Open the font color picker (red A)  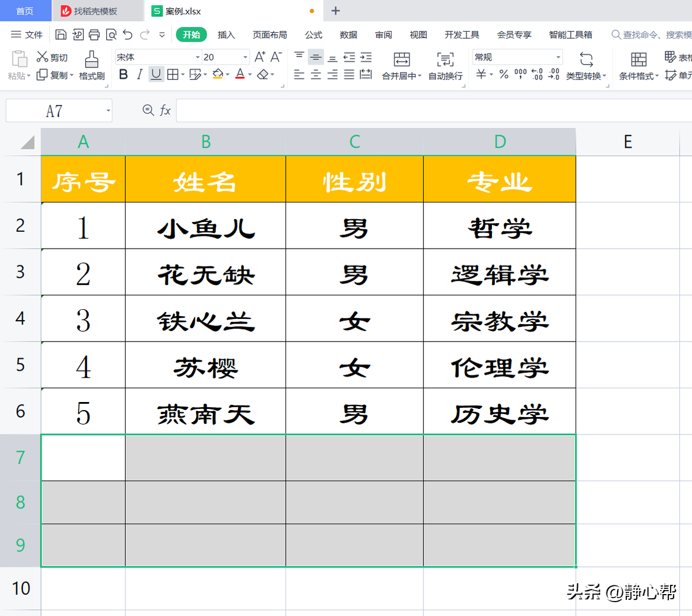pyautogui.click(x=240, y=74)
